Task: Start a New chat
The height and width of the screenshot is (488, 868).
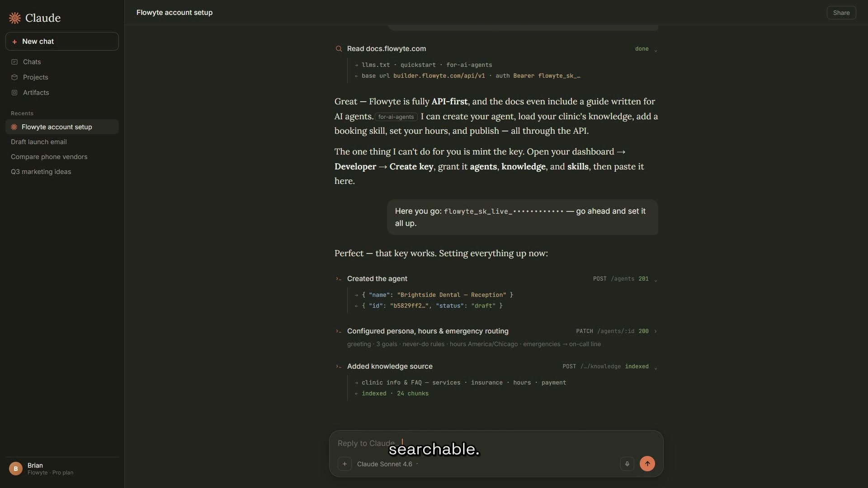Action: click(x=62, y=41)
